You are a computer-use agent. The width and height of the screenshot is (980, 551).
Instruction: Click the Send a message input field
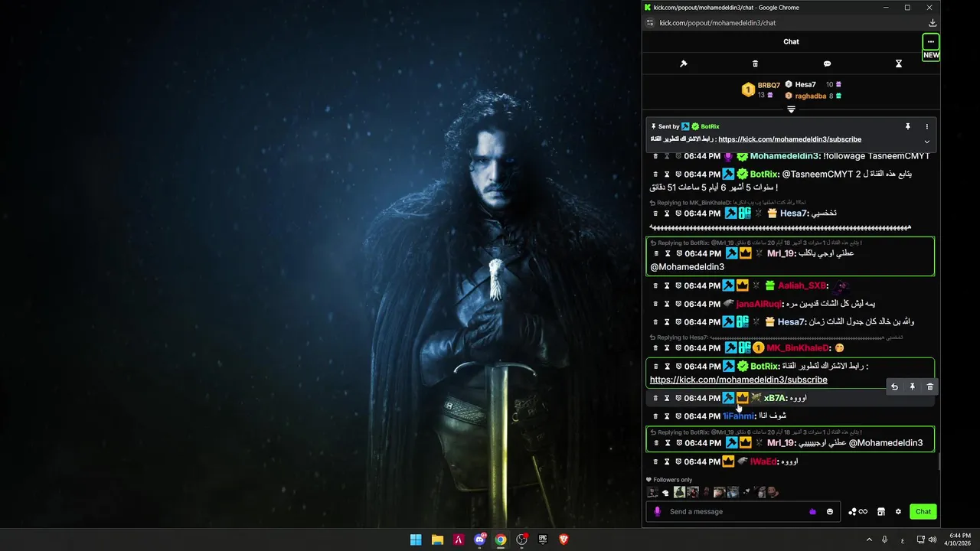coord(735,511)
